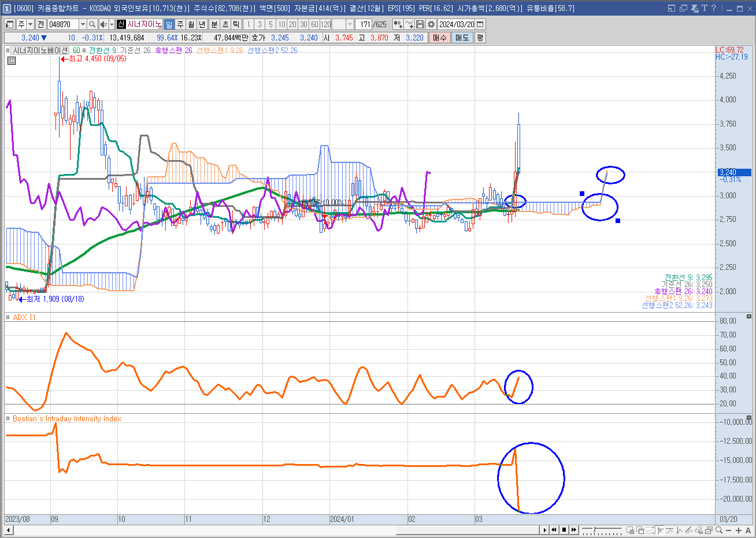Collapse the ADX 11 panel corner button
The image size is (756, 538).
(x=749, y=317)
